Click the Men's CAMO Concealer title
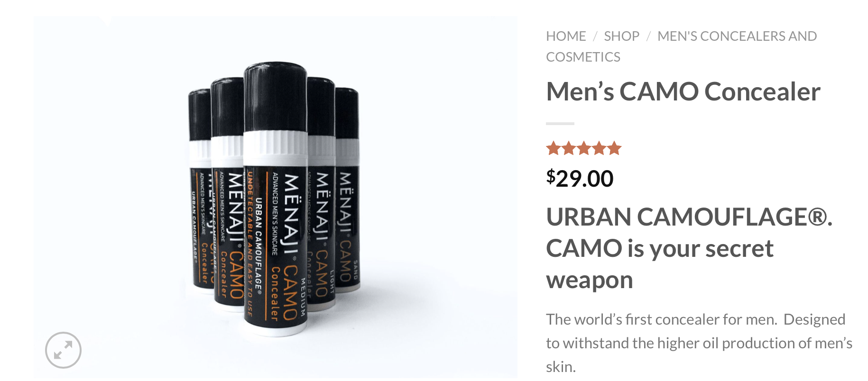This screenshot has height=381, width=868. [683, 91]
